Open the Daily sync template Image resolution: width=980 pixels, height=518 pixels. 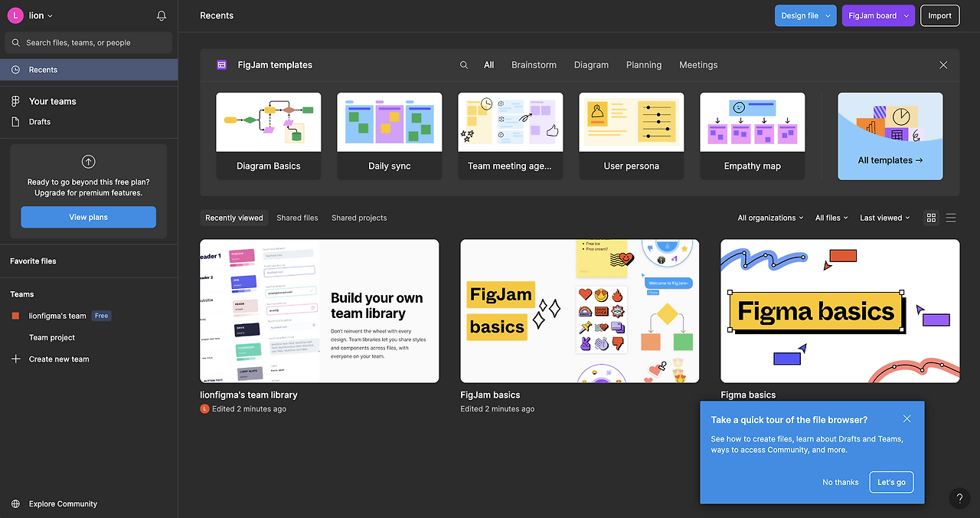tap(390, 136)
